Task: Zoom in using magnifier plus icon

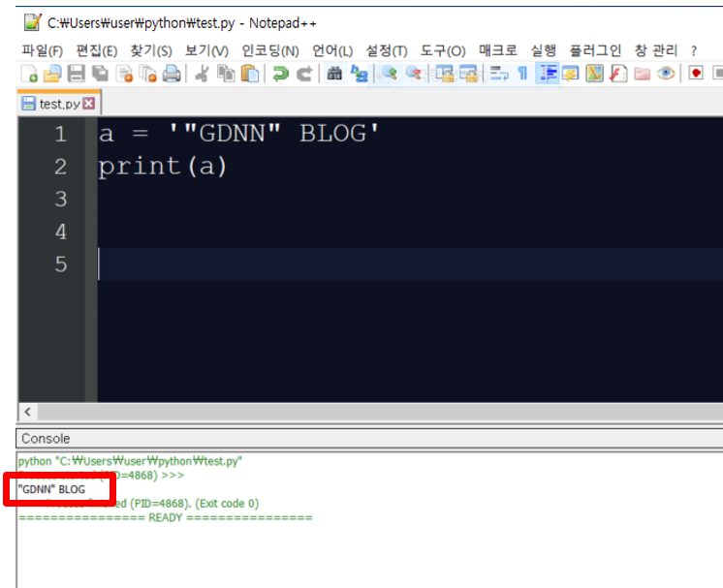Action: [x=389, y=74]
